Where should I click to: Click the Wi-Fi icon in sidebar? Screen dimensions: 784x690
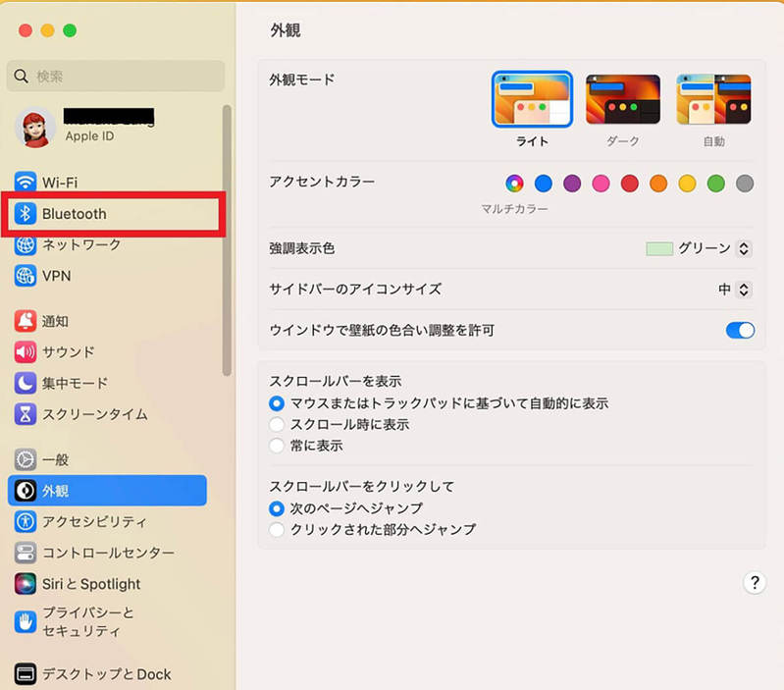pos(25,182)
